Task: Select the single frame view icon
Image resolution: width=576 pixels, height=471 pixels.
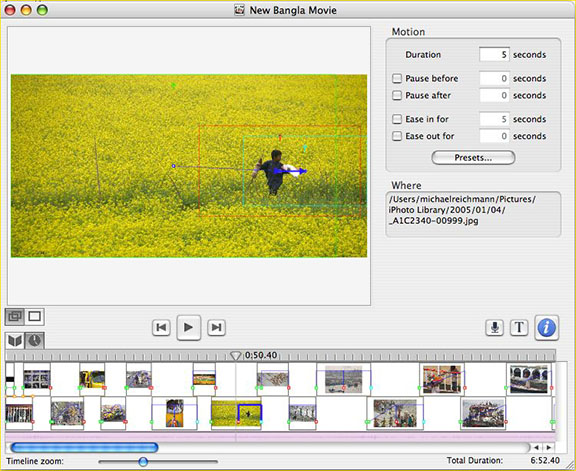Action: pos(35,316)
